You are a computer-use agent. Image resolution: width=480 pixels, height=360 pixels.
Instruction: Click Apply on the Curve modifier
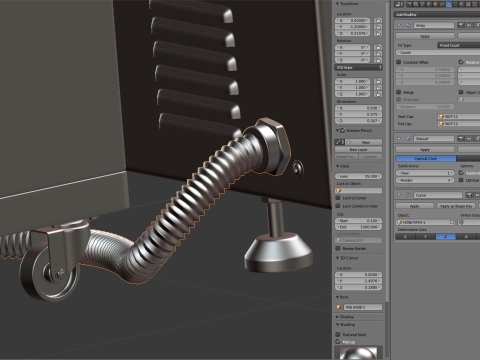tap(415, 206)
